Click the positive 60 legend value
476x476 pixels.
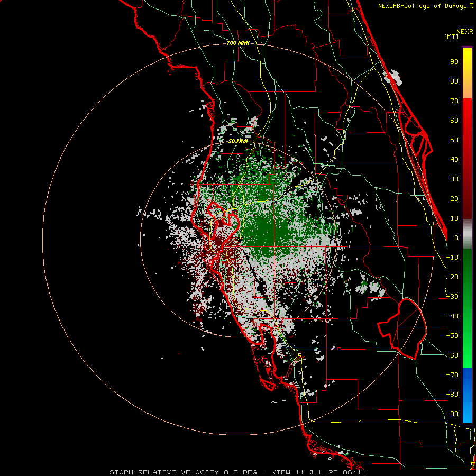454,121
